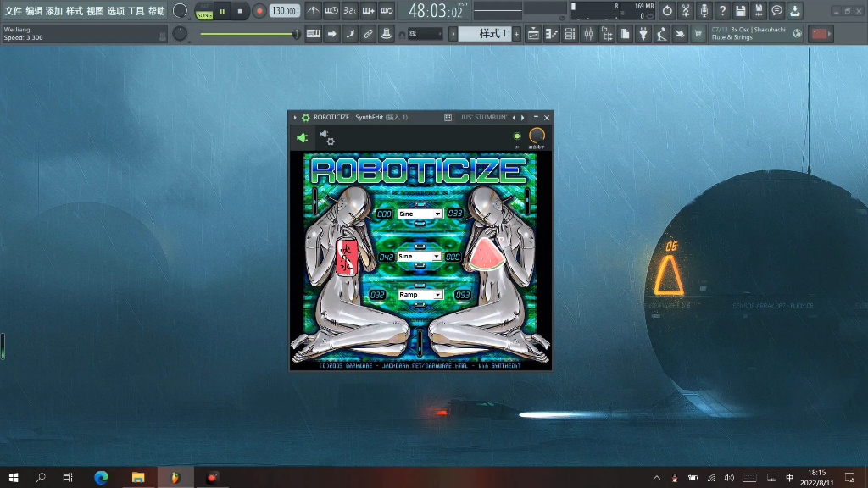Open the 工具 menu
This screenshot has height=488, width=868.
point(136,11)
